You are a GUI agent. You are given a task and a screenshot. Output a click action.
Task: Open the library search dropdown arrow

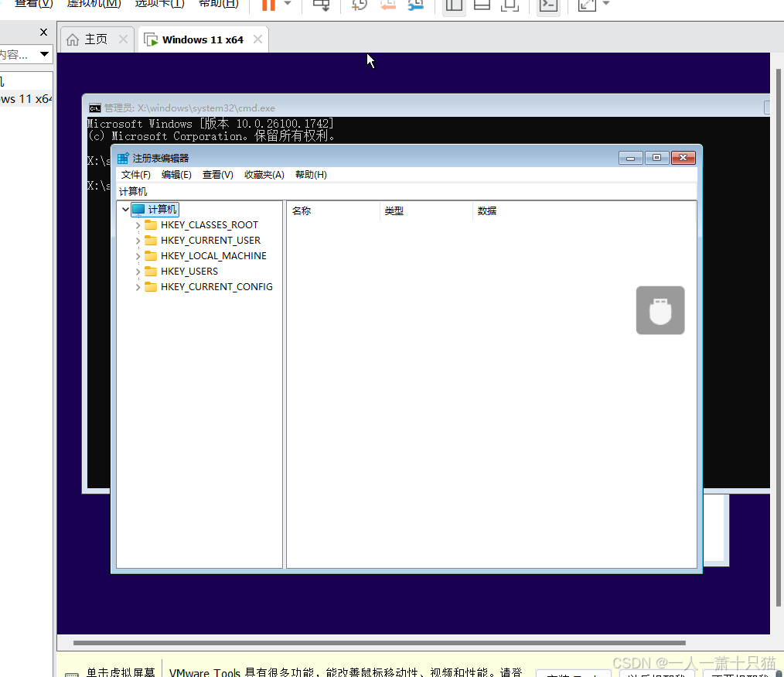pyautogui.click(x=45, y=53)
